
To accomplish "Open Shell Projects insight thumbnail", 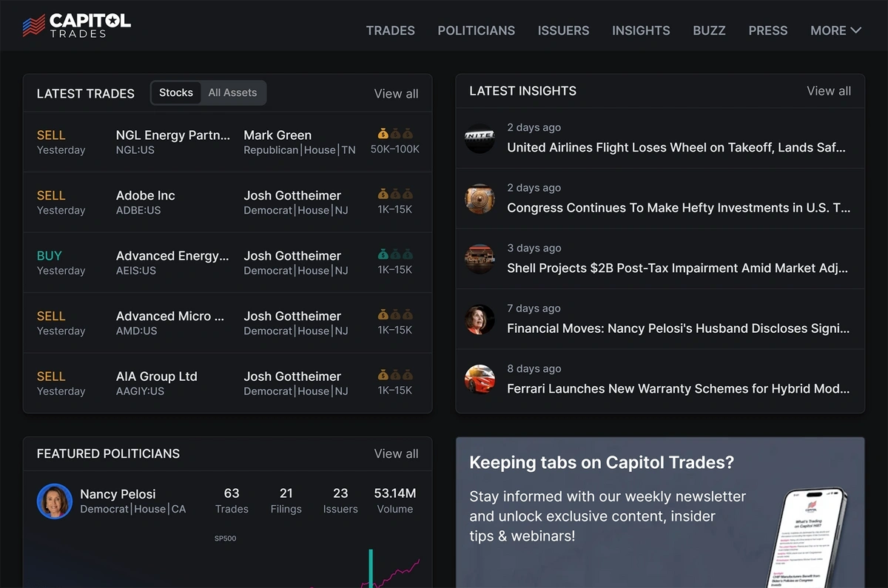I will click(x=480, y=259).
